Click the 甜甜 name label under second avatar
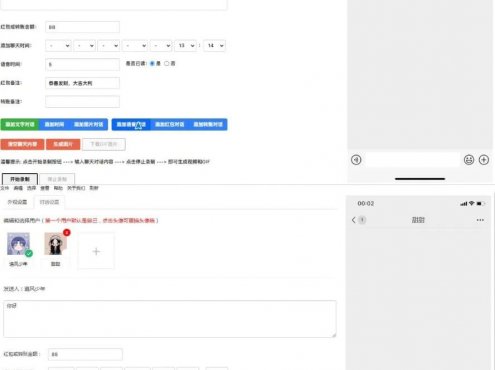The image size is (495, 370). point(55,264)
